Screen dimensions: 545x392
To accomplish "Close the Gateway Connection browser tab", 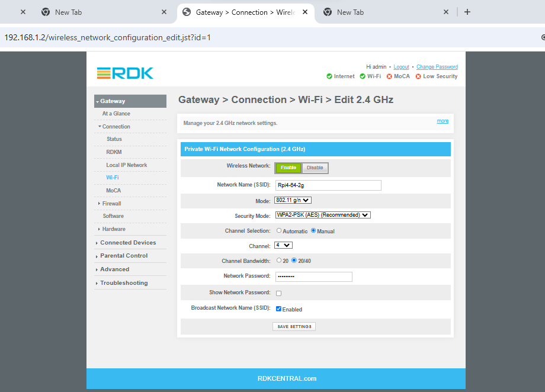I will pyautogui.click(x=305, y=12).
